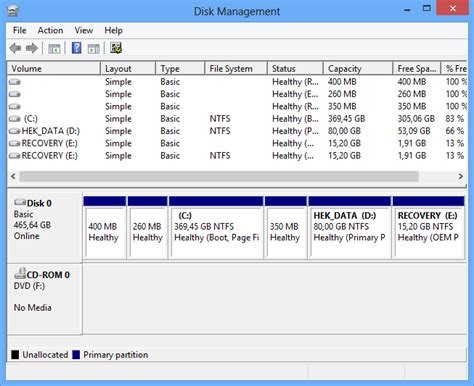Image resolution: width=474 pixels, height=386 pixels.
Task: Open the Help menu
Action: [x=113, y=30]
